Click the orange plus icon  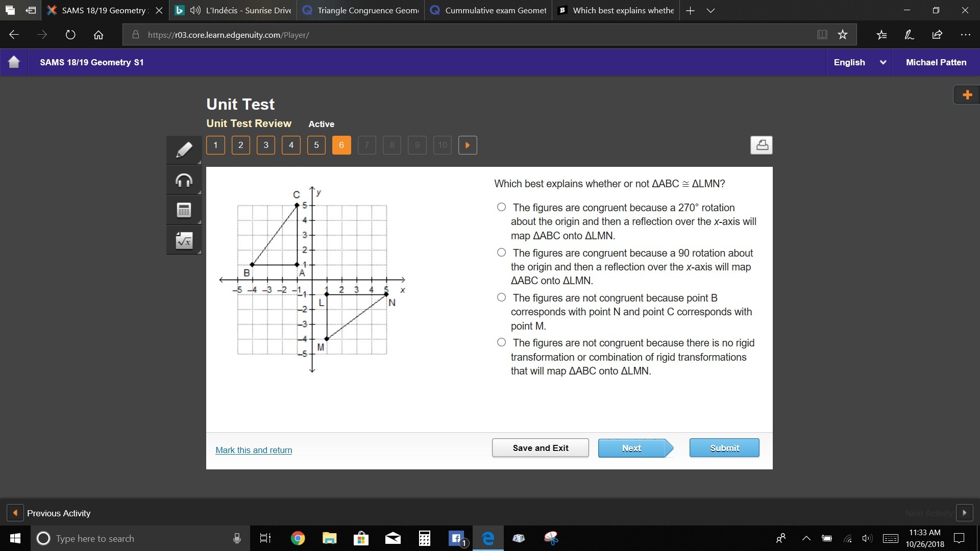(x=967, y=95)
